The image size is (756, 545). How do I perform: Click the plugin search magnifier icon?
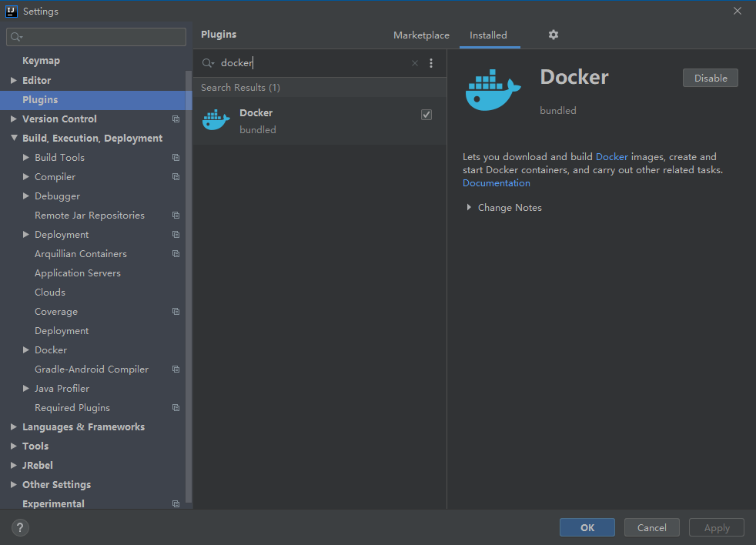tap(208, 63)
